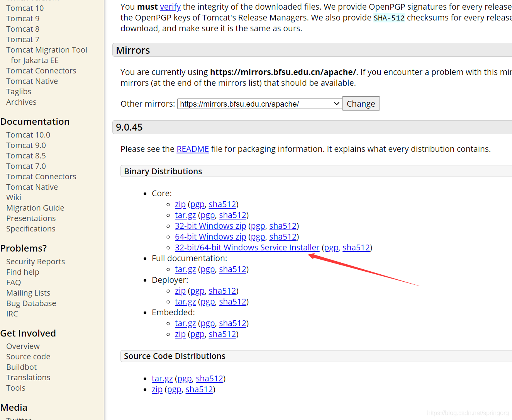Open Tools in the sidebar
Screen dimensions: 512x420
click(16, 388)
